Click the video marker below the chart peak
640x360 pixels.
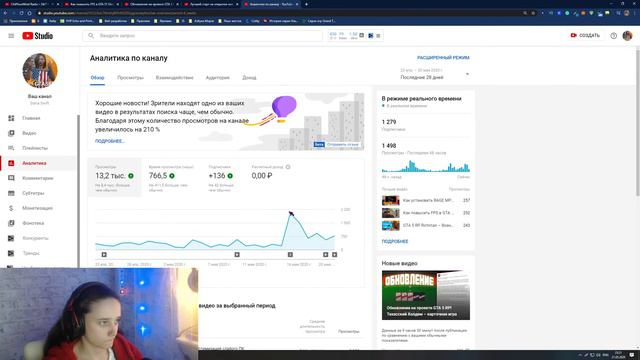pyautogui.click(x=290, y=255)
